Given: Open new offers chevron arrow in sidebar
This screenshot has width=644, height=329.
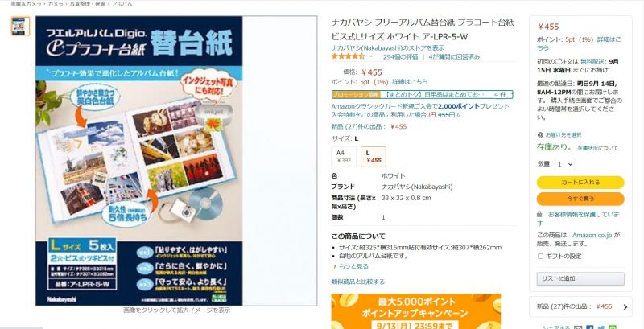Looking at the screenshot, I should point(625,306).
